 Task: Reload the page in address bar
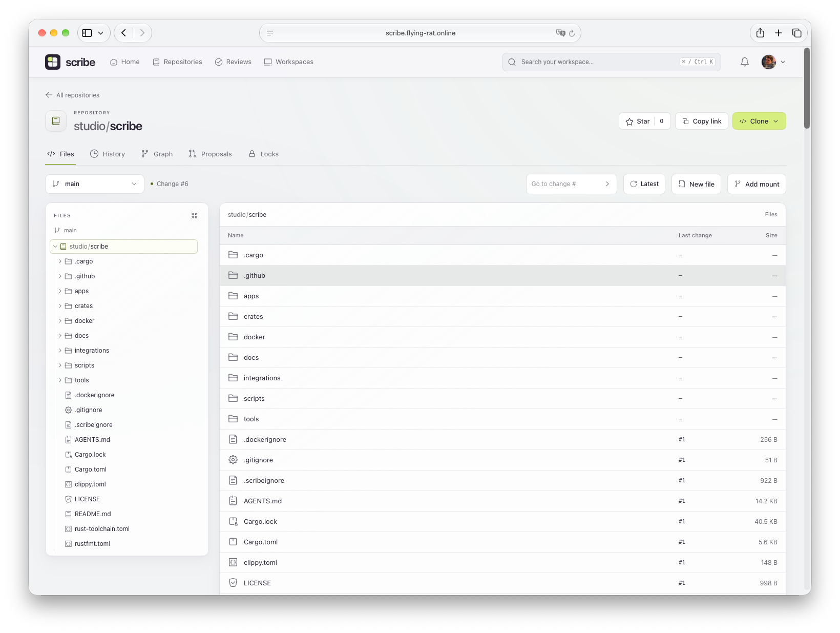tap(572, 33)
